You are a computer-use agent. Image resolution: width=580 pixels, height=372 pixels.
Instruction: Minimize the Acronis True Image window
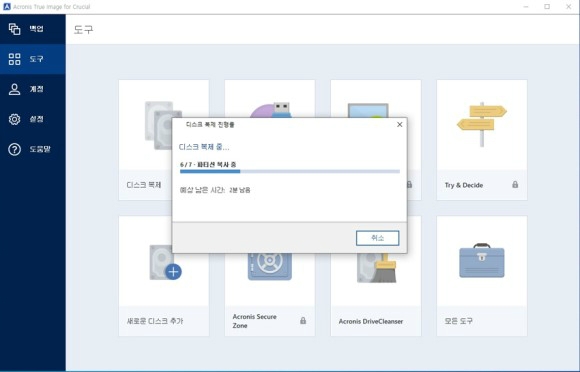(526, 7)
